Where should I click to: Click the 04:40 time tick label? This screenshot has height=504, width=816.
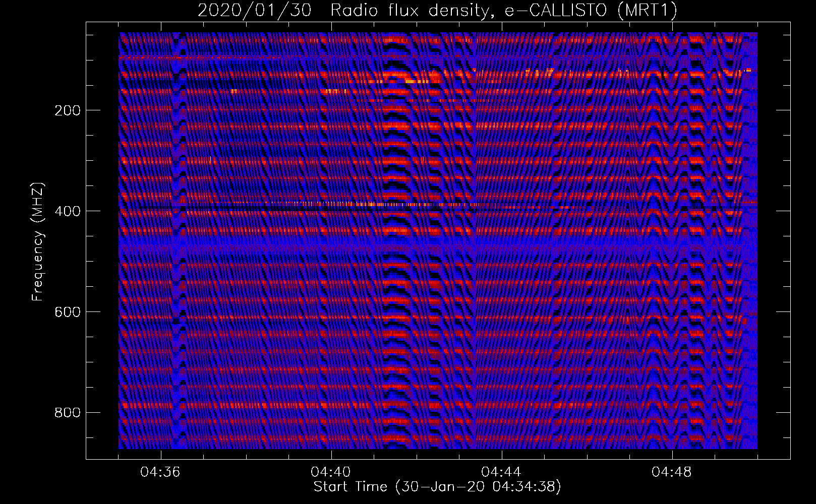click(331, 472)
